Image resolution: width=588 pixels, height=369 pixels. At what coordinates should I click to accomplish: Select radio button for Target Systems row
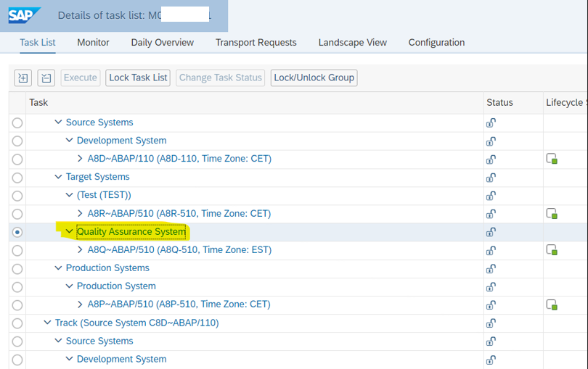(17, 178)
